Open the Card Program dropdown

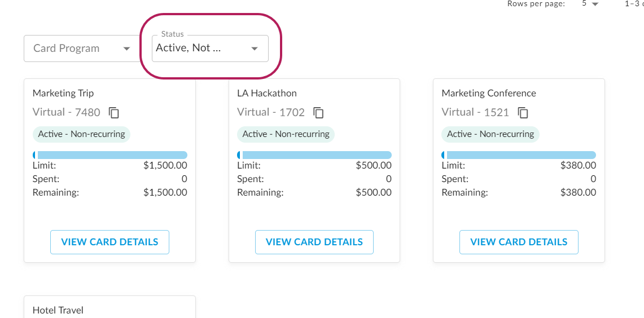(x=82, y=48)
